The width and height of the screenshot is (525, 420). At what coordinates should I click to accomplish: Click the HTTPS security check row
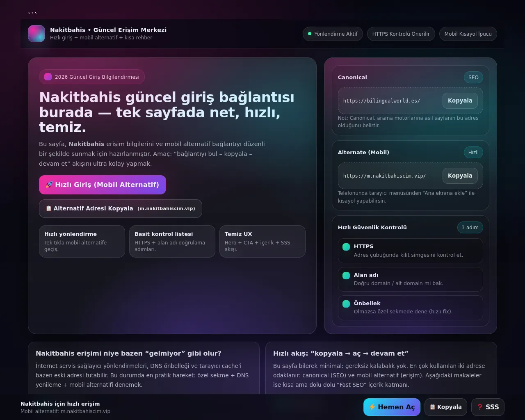click(411, 251)
